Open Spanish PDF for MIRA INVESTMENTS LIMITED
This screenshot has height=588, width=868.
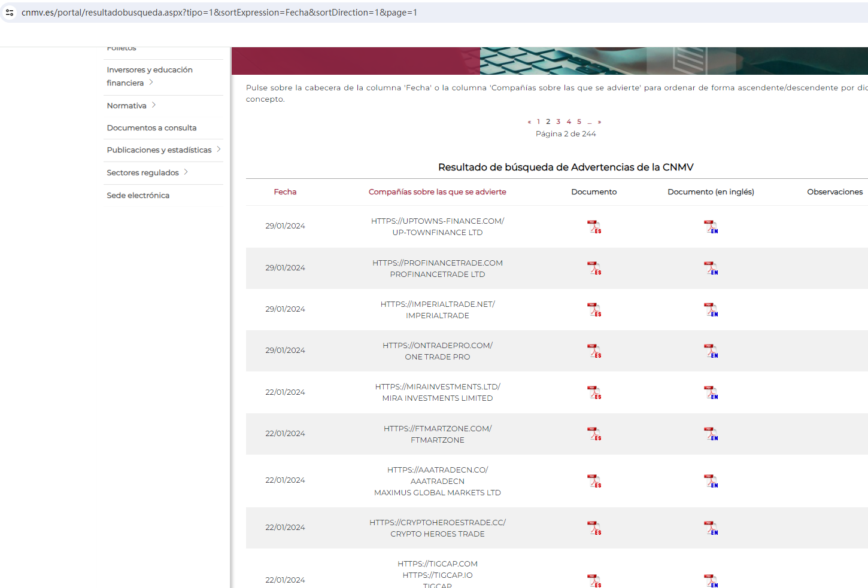point(594,392)
